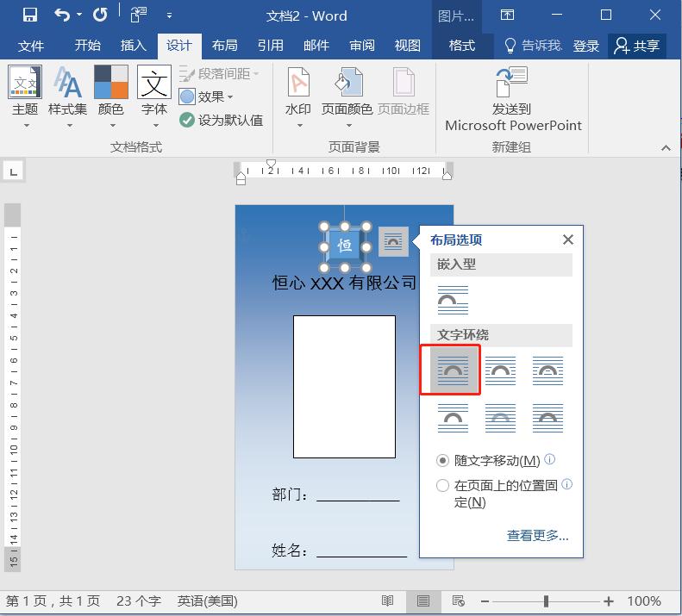Click the 恒心 XXX 有限公司 heading text
Viewport: 682px width, 616px height.
(344, 283)
